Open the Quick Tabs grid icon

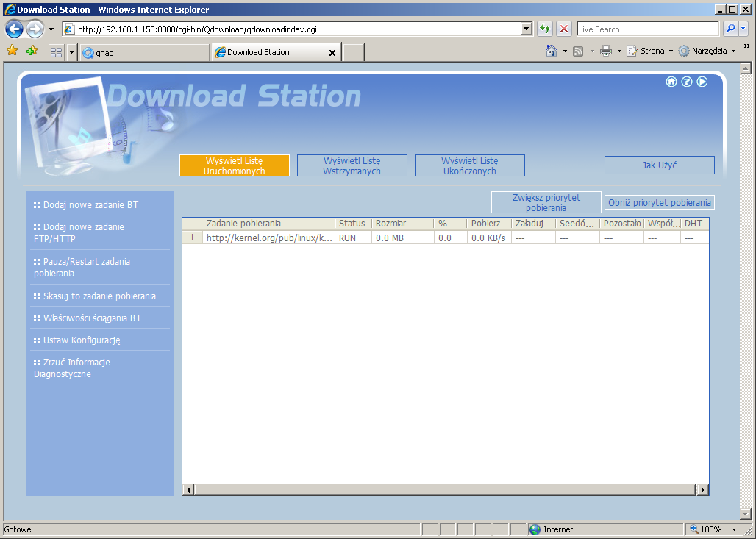[57, 52]
